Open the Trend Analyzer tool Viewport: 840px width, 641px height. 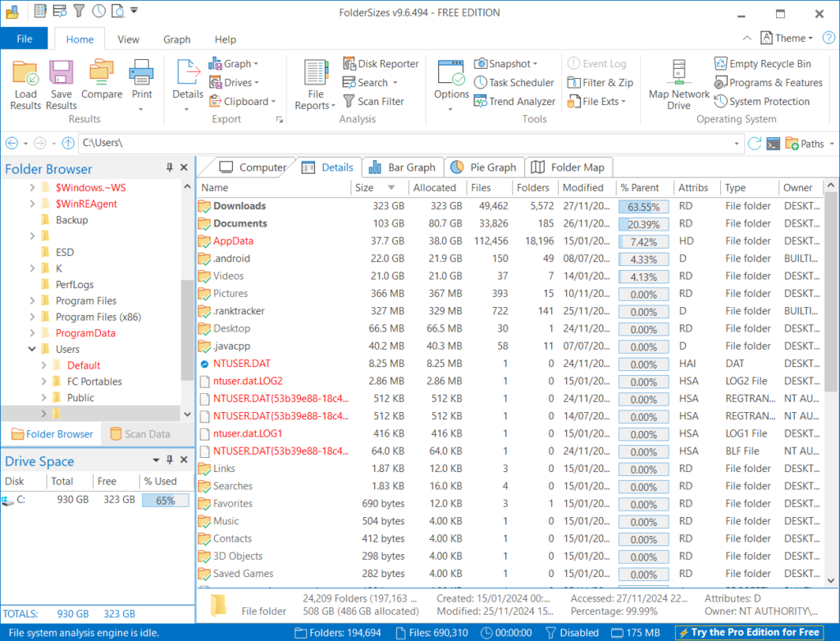(514, 101)
